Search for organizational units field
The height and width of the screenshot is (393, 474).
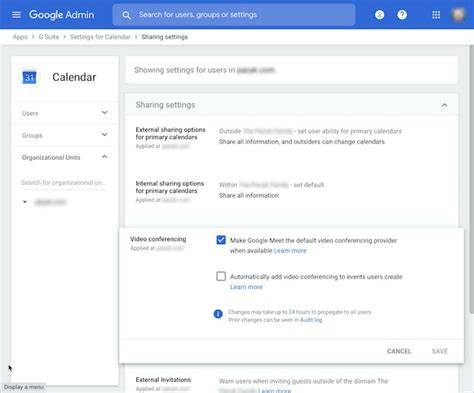(63, 182)
